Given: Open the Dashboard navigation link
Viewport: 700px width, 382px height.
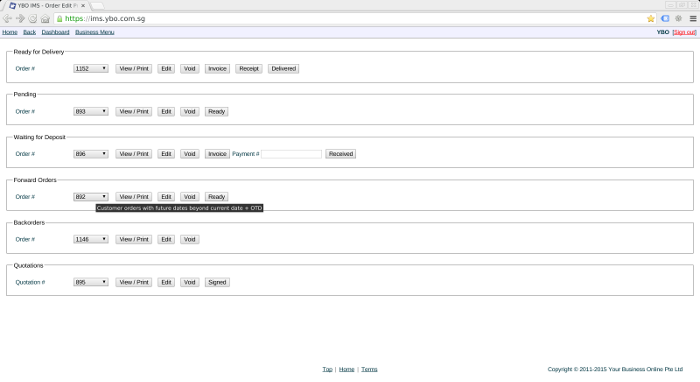Looking at the screenshot, I should [x=55, y=32].
